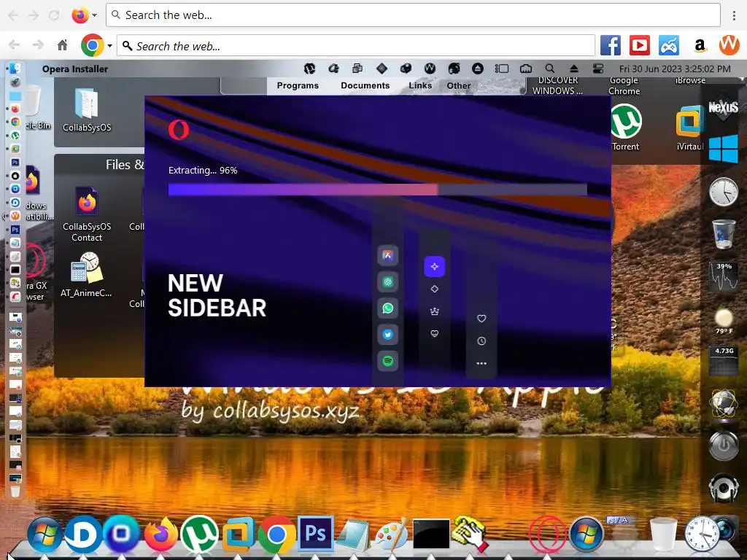Open the black terminal icon in bottom dock

tap(431, 534)
